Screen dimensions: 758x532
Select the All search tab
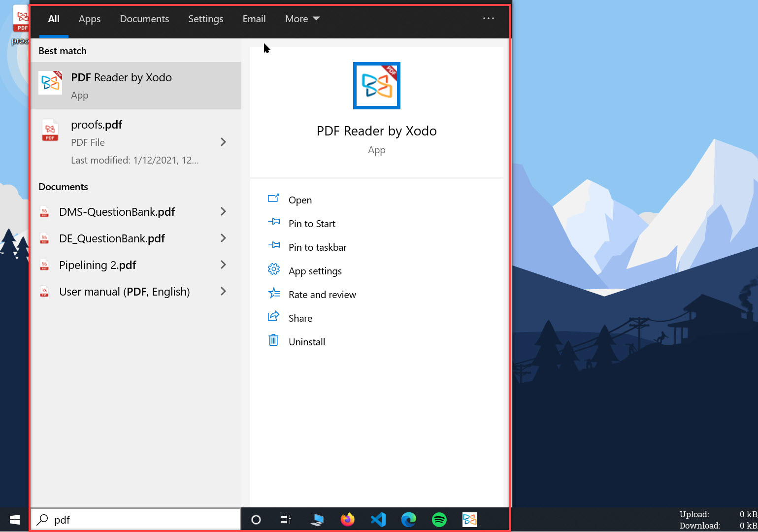(54, 19)
